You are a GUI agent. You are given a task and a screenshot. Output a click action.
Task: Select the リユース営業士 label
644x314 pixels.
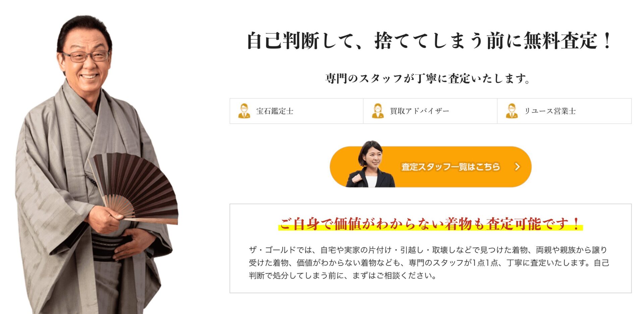pyautogui.click(x=550, y=111)
